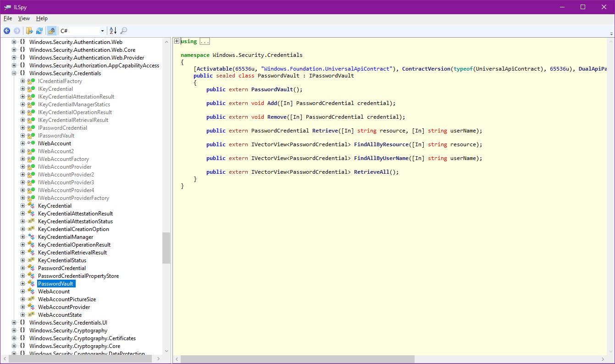Click the tree panel vertical scrollbar thumb
Image resolution: width=615 pixels, height=364 pixels.
(x=166, y=248)
